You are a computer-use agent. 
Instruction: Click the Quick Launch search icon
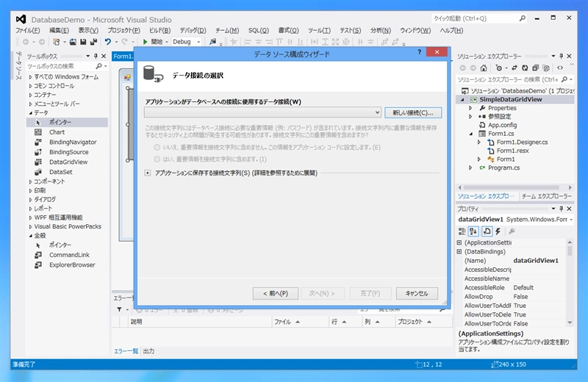(522, 18)
